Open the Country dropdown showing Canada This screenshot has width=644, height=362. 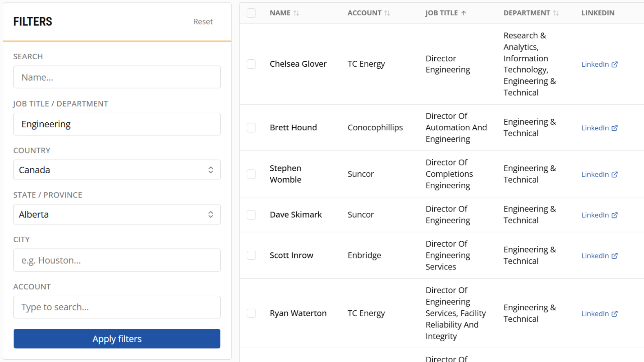tap(117, 170)
